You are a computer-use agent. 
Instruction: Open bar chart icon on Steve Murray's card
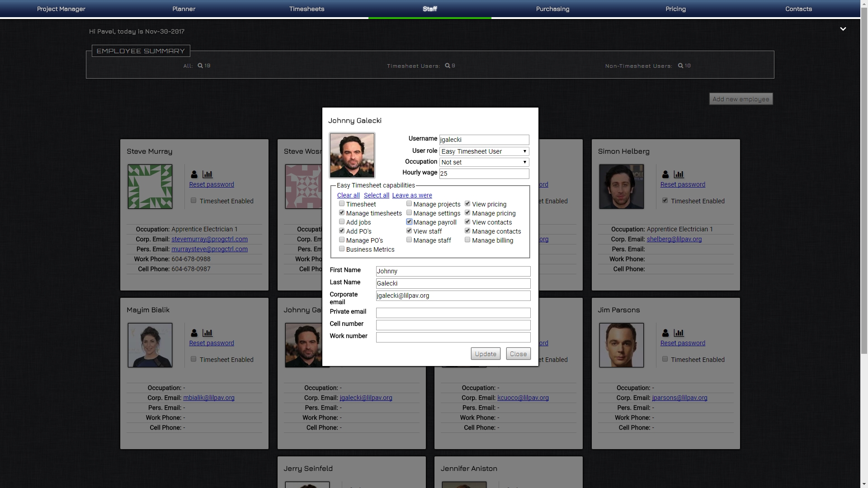tap(208, 174)
